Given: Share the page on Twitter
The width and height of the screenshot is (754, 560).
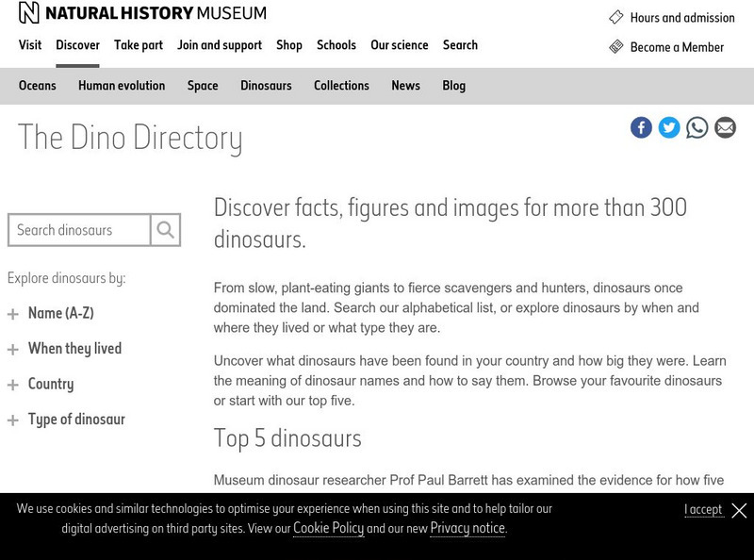Looking at the screenshot, I should click(x=669, y=127).
